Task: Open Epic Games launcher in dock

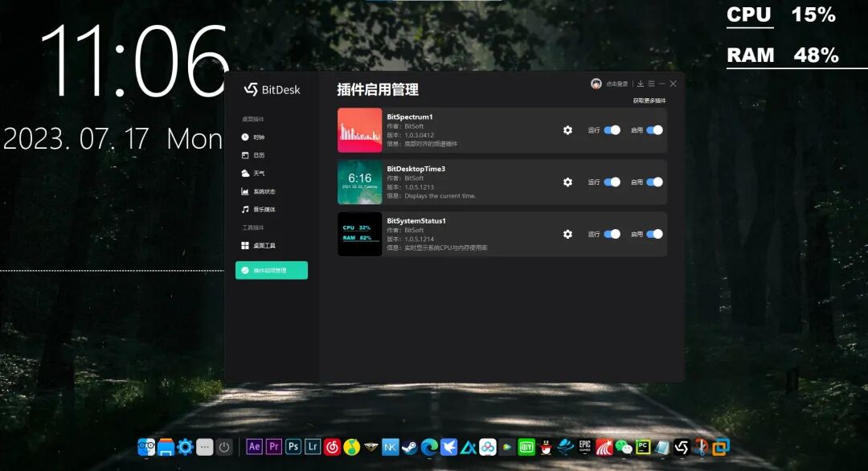Action: tap(584, 447)
